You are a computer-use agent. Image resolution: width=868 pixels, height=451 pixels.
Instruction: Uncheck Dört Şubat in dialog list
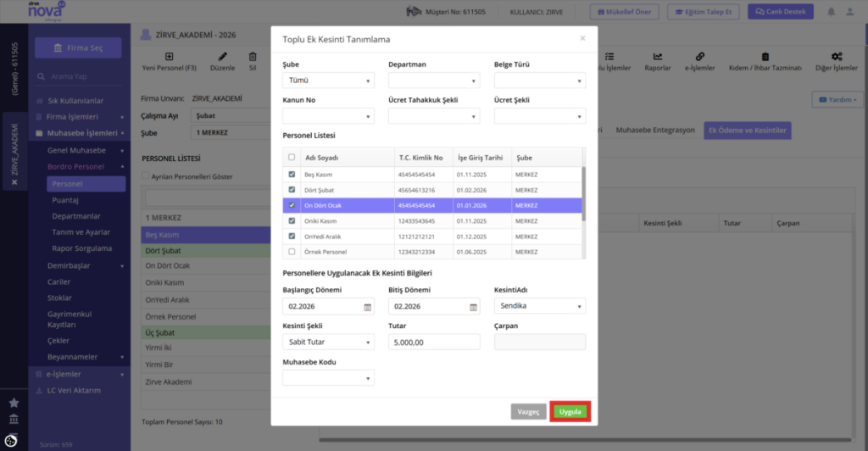[292, 190]
